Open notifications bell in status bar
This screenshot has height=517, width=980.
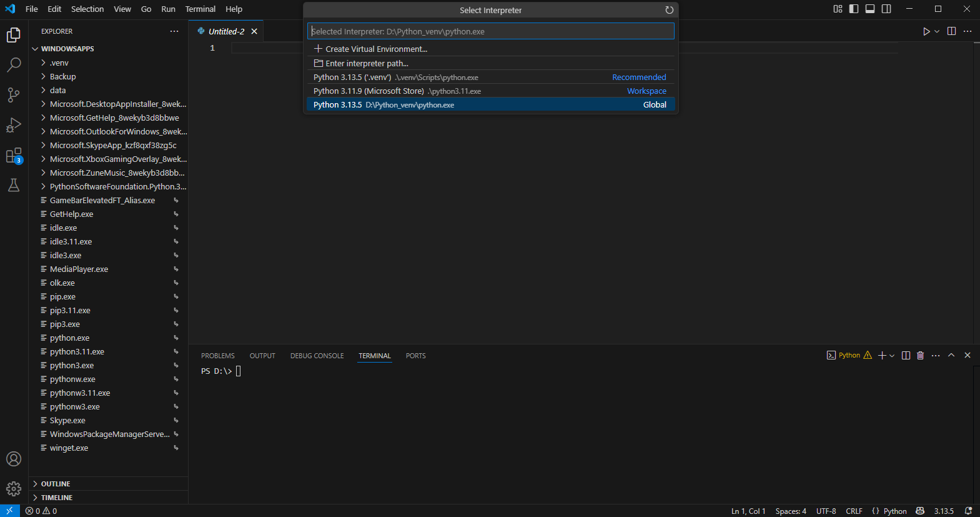tap(968, 511)
